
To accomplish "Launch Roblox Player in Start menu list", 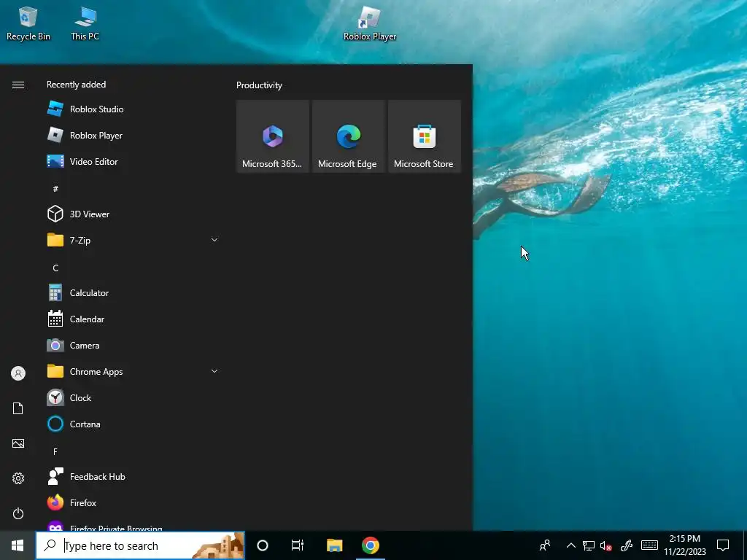I will click(x=133, y=135).
